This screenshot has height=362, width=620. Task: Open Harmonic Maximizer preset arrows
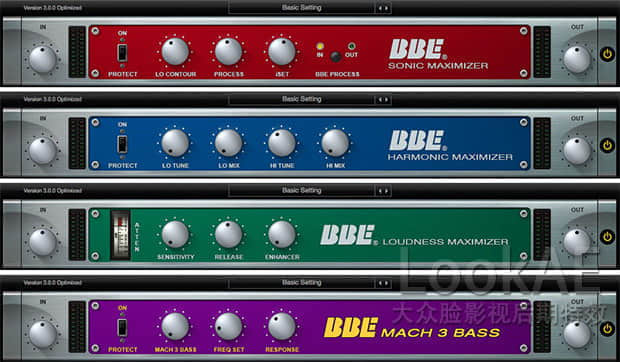383,100
